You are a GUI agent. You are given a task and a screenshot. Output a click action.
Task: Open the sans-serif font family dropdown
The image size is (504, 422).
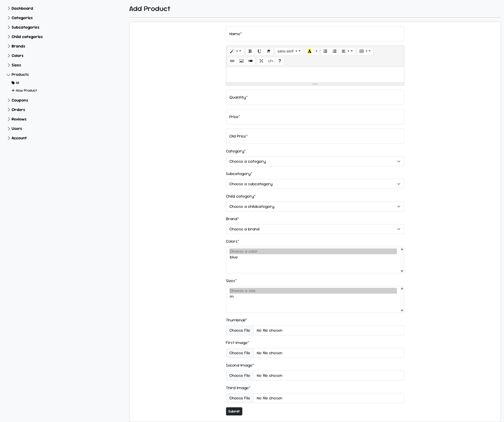pyautogui.click(x=289, y=51)
